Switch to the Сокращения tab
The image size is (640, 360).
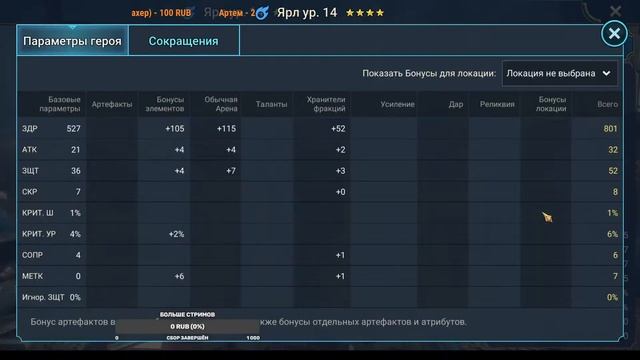click(184, 41)
